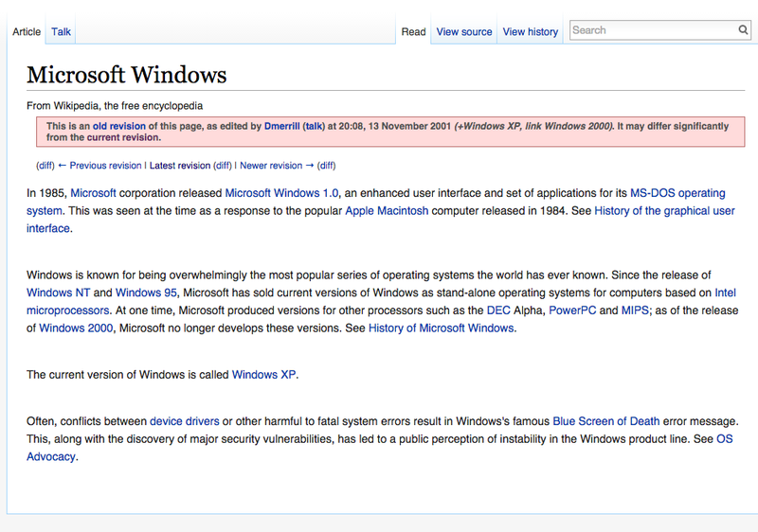
Task: Select the Read tab
Action: [x=413, y=32]
